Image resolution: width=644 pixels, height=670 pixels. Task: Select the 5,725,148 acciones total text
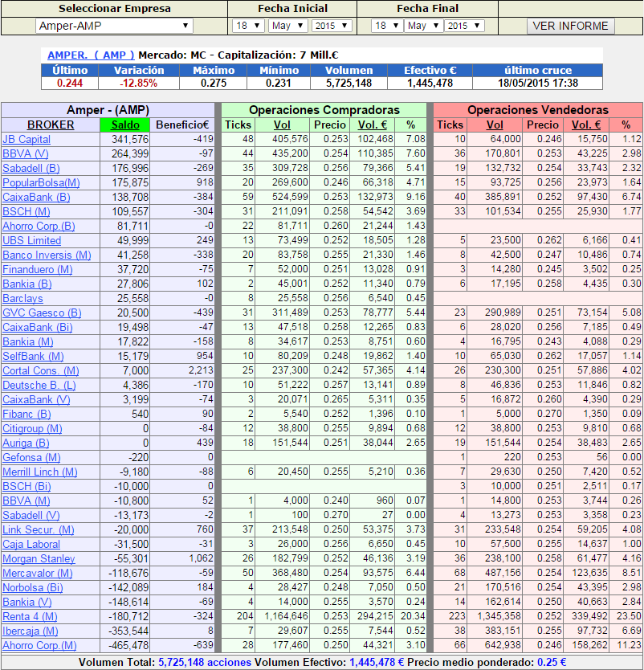tap(205, 663)
